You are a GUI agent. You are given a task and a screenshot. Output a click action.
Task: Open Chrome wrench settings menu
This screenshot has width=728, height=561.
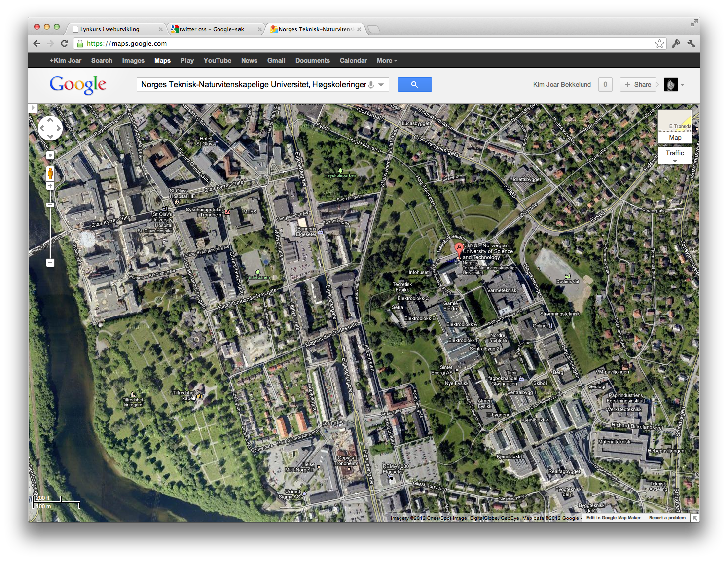coord(691,43)
